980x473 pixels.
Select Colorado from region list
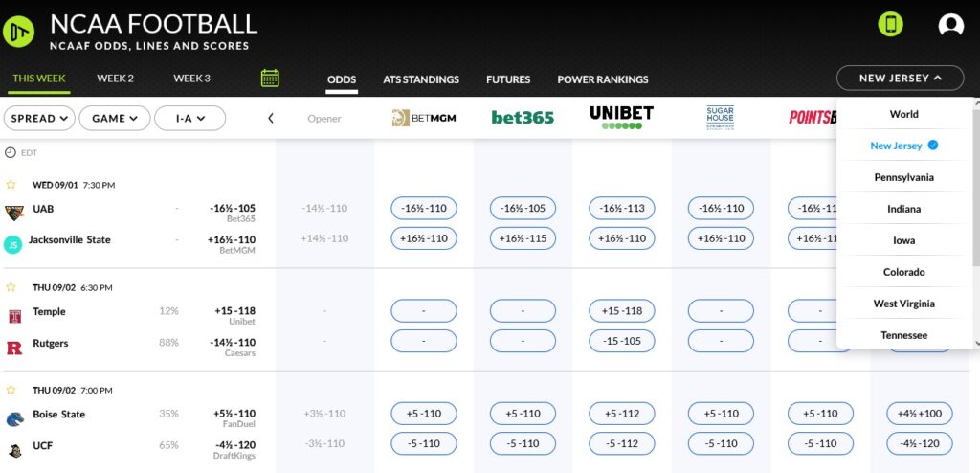(903, 272)
